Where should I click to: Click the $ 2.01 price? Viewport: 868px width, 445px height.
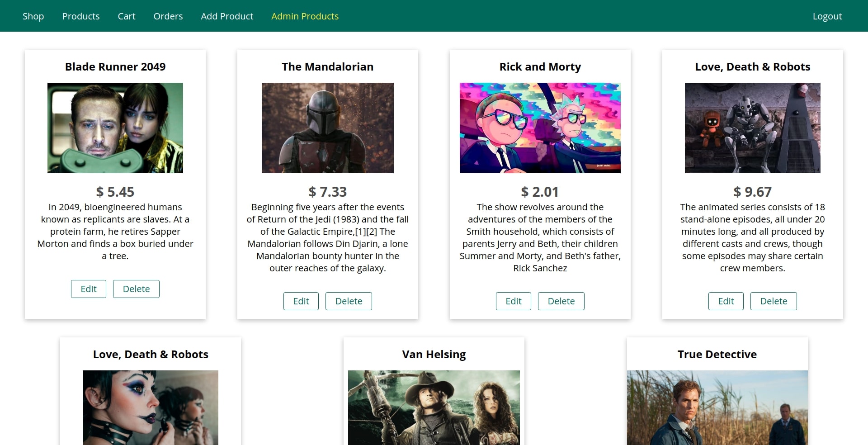pyautogui.click(x=540, y=192)
